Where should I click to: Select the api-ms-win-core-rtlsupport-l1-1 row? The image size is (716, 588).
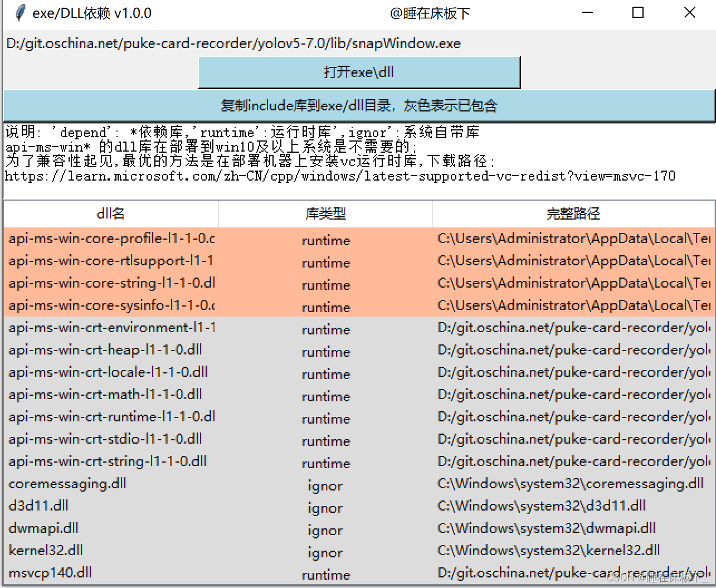click(359, 261)
